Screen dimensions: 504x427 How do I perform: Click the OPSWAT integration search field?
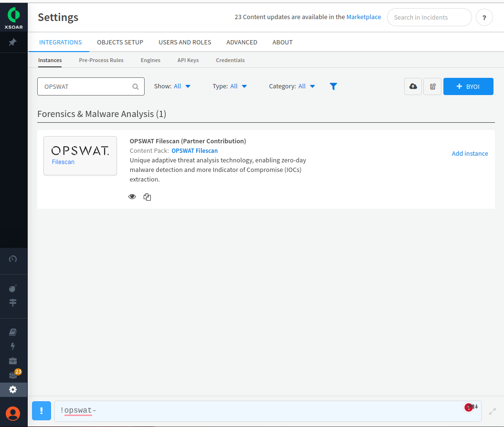point(91,86)
